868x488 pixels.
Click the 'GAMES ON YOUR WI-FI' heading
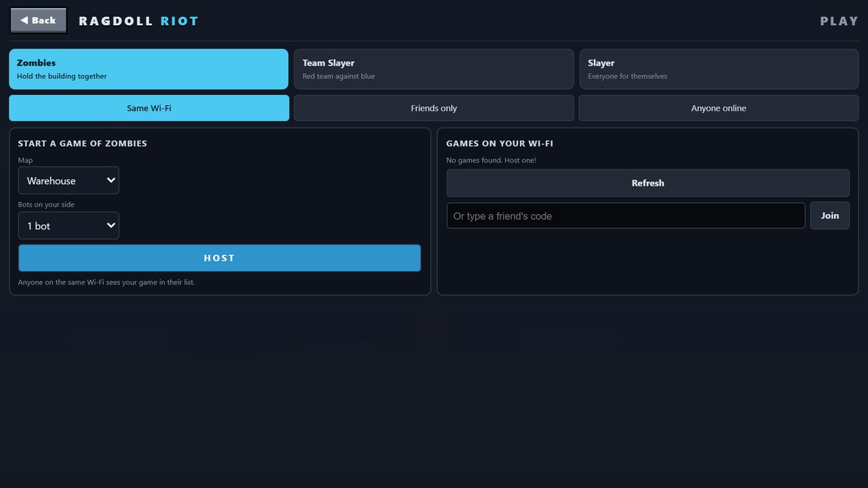(x=500, y=144)
